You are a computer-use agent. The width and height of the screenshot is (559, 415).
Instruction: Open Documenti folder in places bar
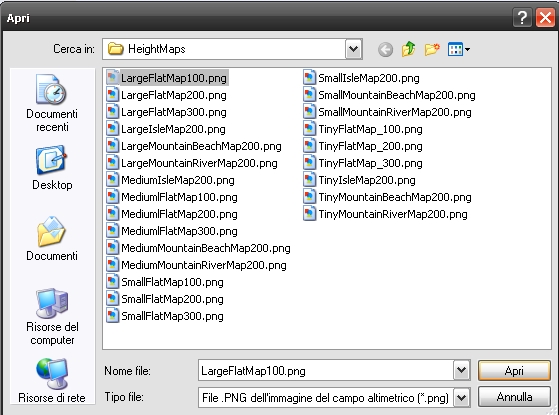point(52,239)
